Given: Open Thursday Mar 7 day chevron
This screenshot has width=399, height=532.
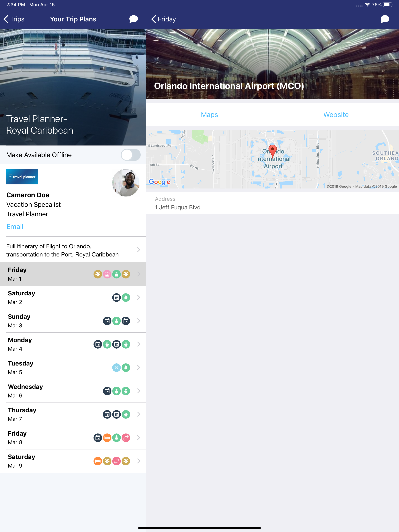Looking at the screenshot, I should 139,414.
